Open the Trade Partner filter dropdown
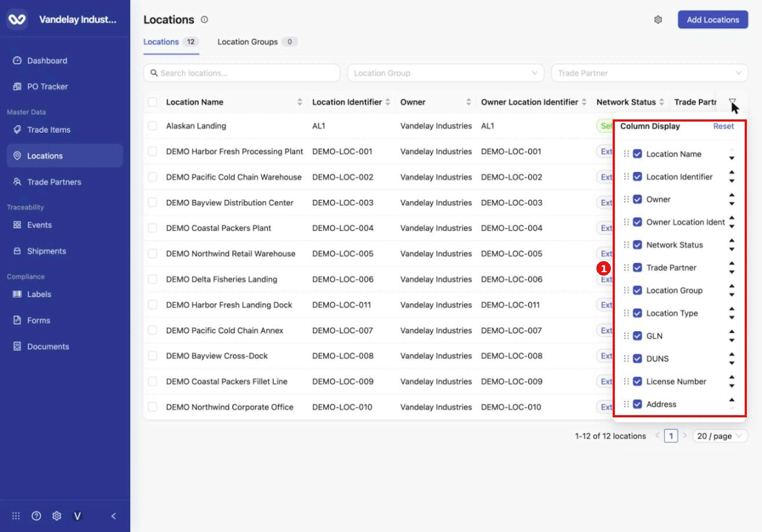 (x=649, y=73)
